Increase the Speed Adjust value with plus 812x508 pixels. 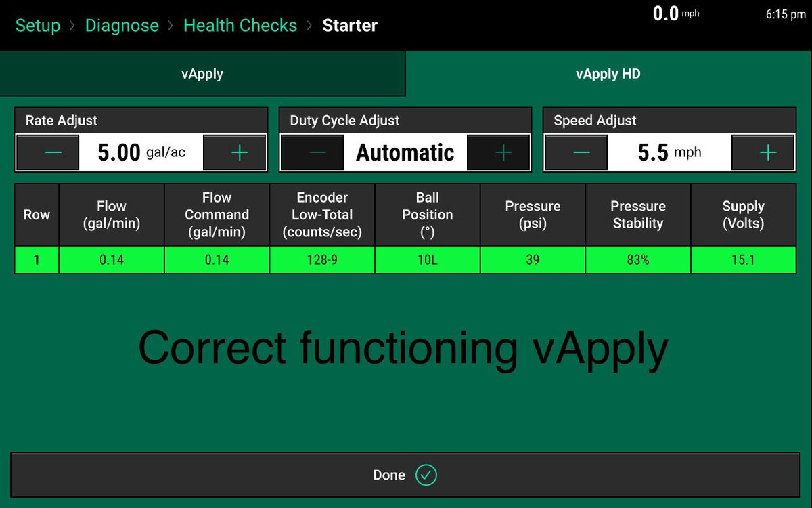[x=763, y=152]
